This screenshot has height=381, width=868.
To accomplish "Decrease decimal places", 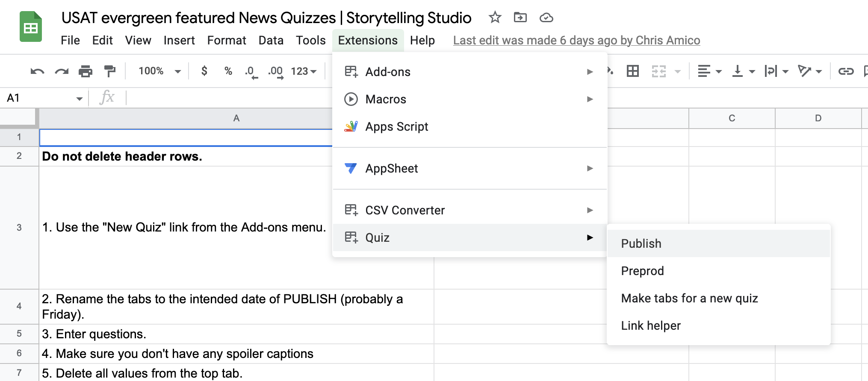I will [251, 72].
